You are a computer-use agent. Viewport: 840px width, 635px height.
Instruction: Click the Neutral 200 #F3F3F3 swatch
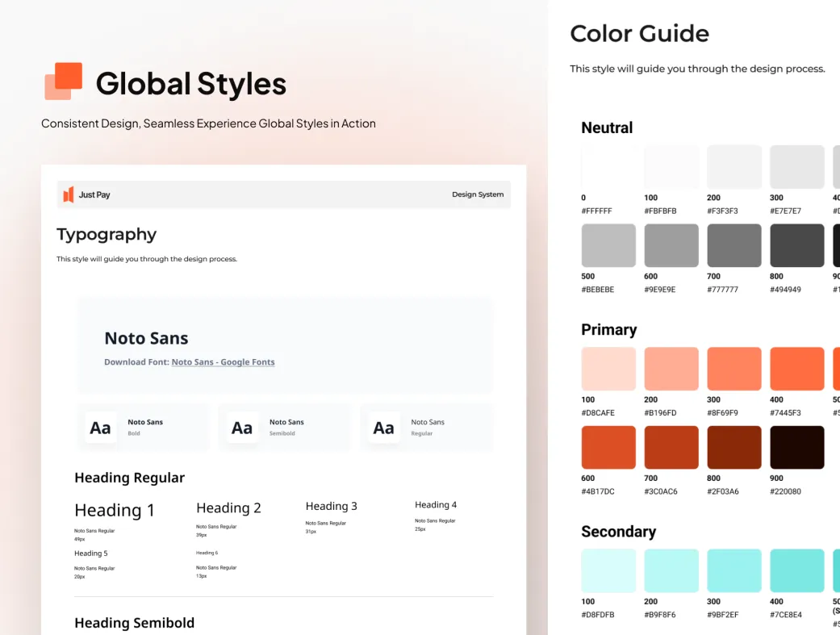(x=734, y=167)
